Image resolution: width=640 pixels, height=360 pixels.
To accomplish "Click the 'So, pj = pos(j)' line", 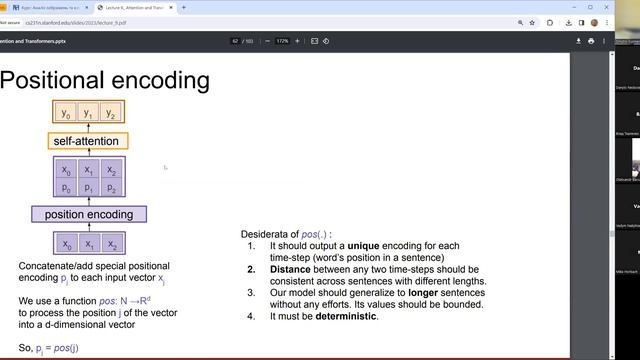I will pyautogui.click(x=48, y=348).
